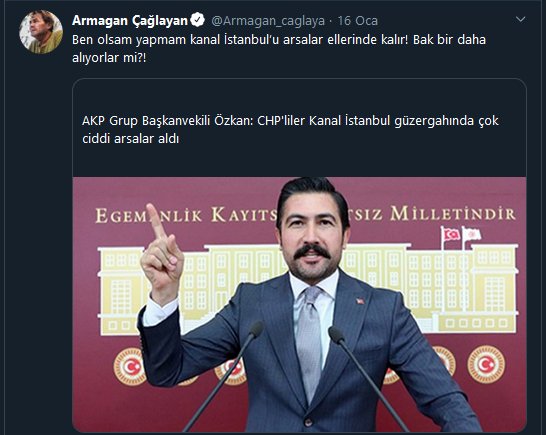Click the tweet text about kanal İstanbul
The width and height of the screenshot is (546, 435).
pos(279,48)
